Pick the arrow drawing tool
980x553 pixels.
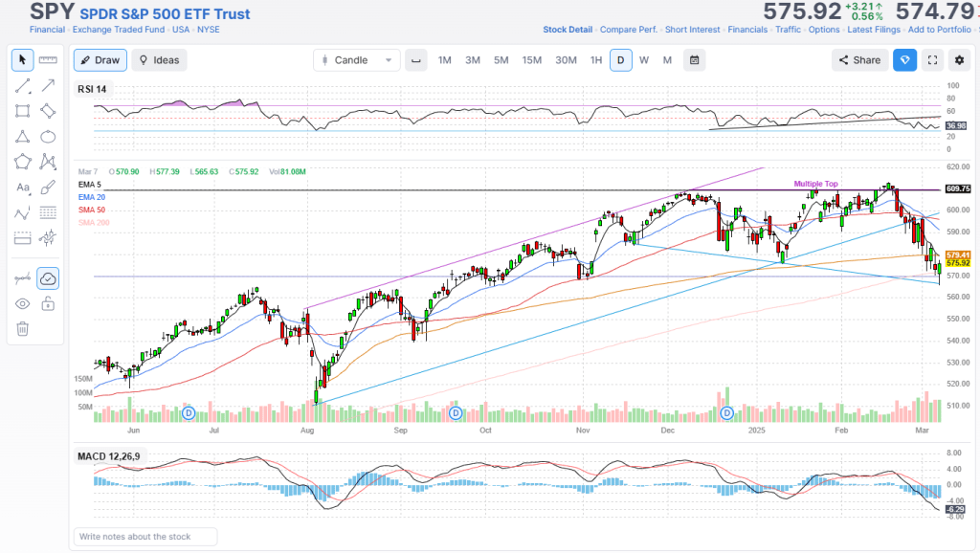pos(48,86)
